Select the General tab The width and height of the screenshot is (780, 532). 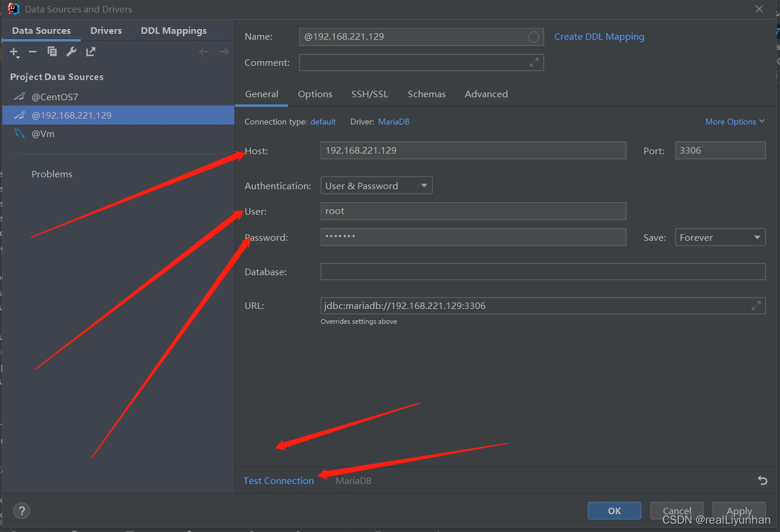click(262, 94)
